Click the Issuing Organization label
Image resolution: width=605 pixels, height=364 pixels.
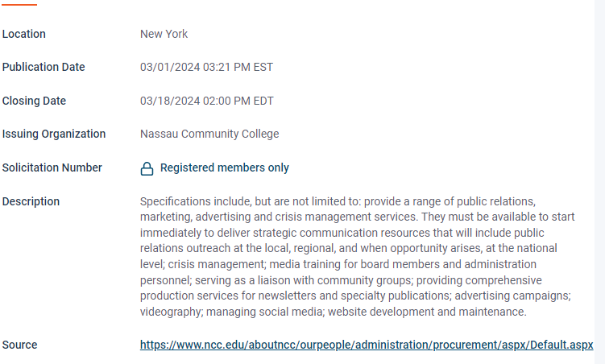54,134
